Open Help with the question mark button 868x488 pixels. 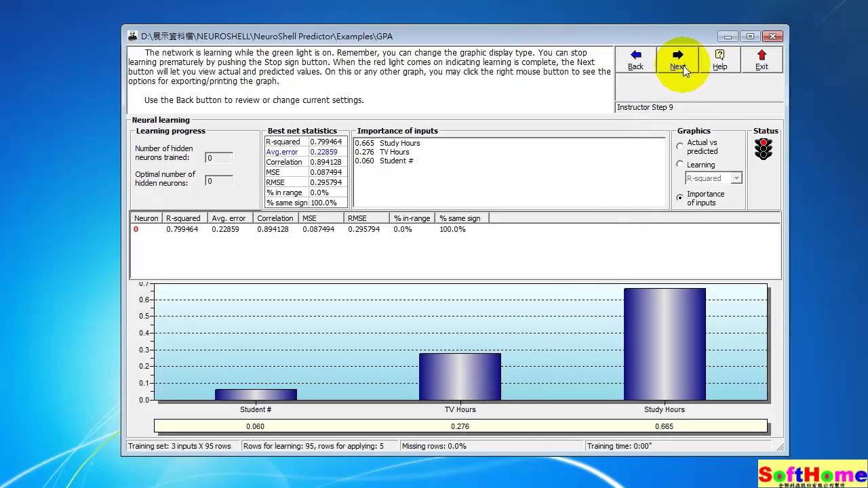pyautogui.click(x=719, y=60)
